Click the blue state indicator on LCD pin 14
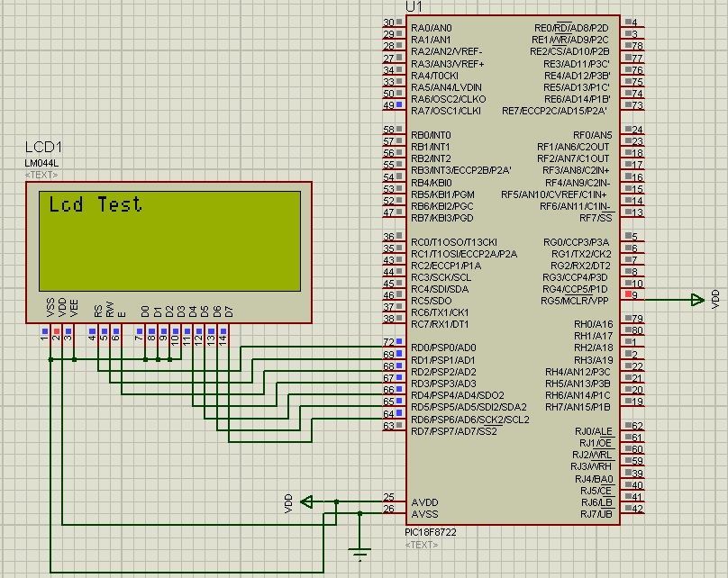728x578 pixels. (x=223, y=331)
